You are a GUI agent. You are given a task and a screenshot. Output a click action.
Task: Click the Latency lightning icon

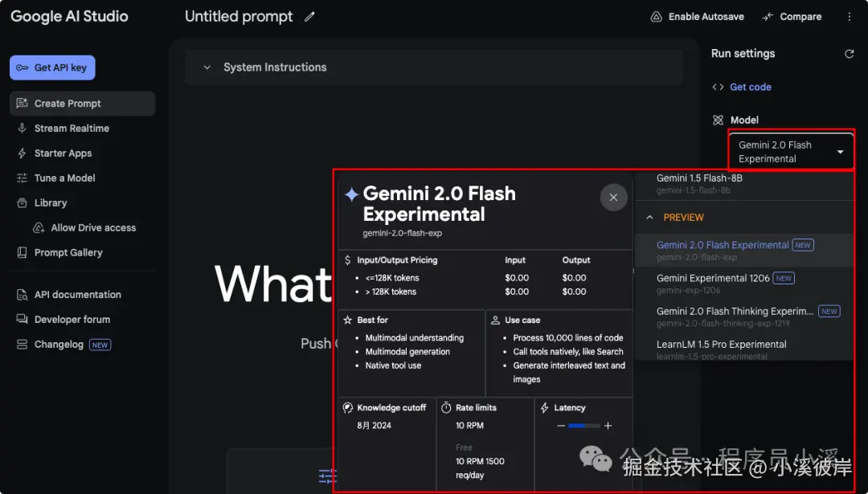545,408
